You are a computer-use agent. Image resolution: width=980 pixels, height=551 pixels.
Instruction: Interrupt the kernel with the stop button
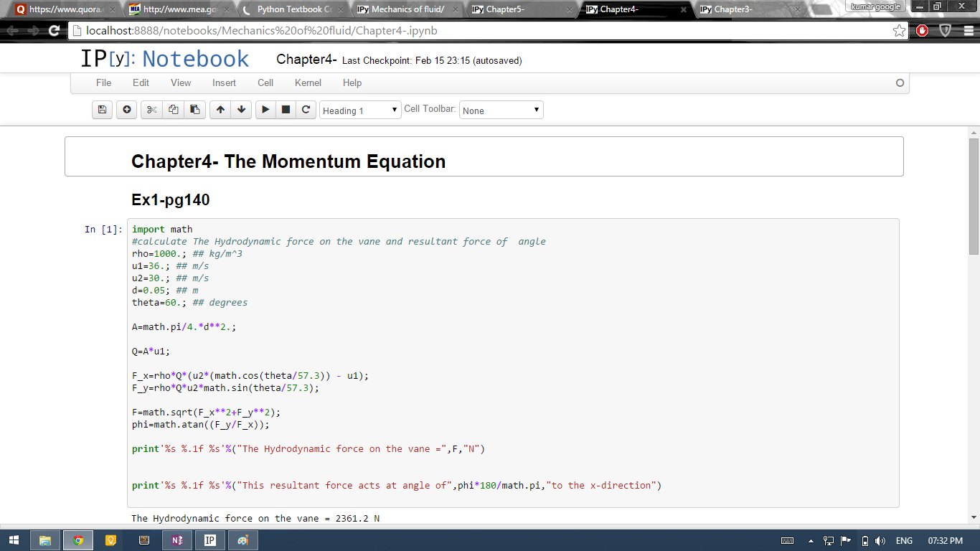[286, 110]
